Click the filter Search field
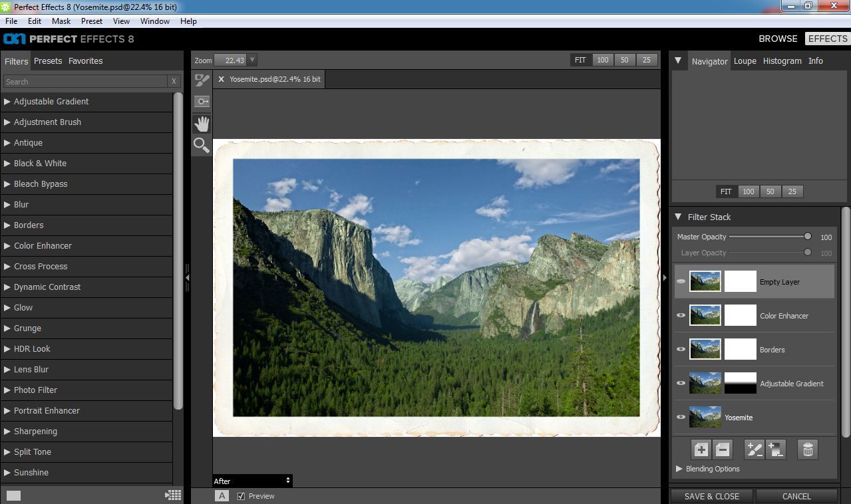 point(85,82)
